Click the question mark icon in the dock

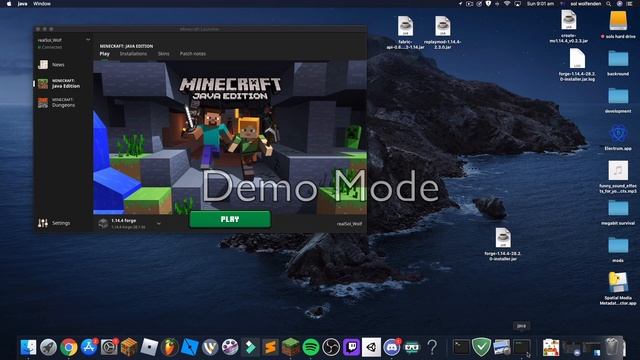[432, 347]
